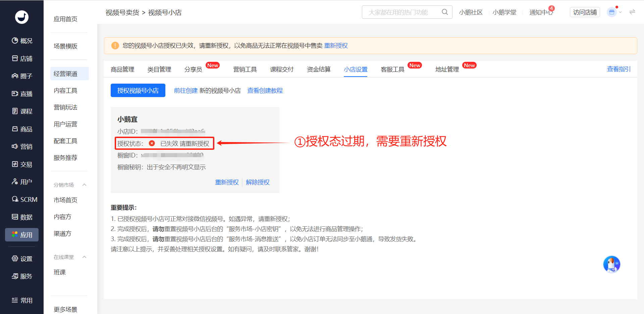Open the 概况 overview sidebar item

(22, 41)
